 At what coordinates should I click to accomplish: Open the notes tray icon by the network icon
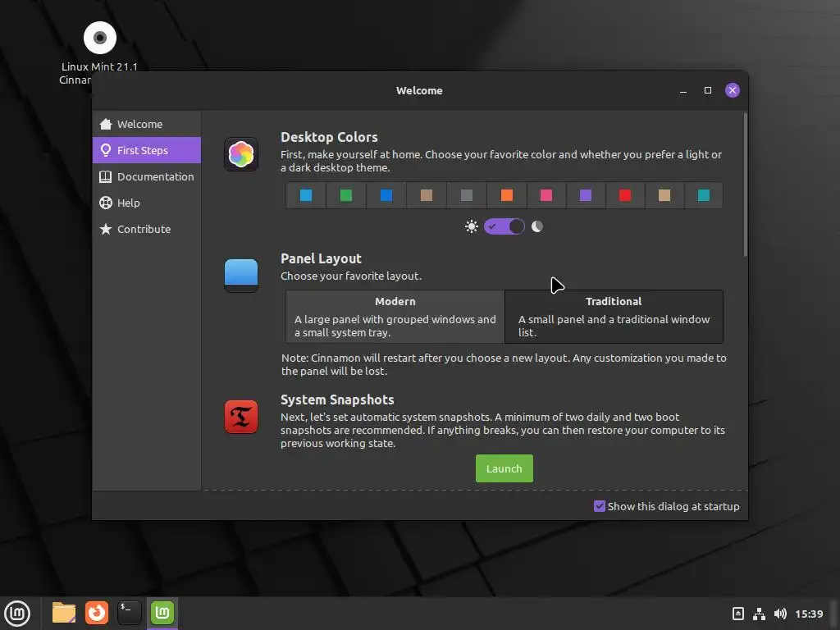[x=738, y=614]
